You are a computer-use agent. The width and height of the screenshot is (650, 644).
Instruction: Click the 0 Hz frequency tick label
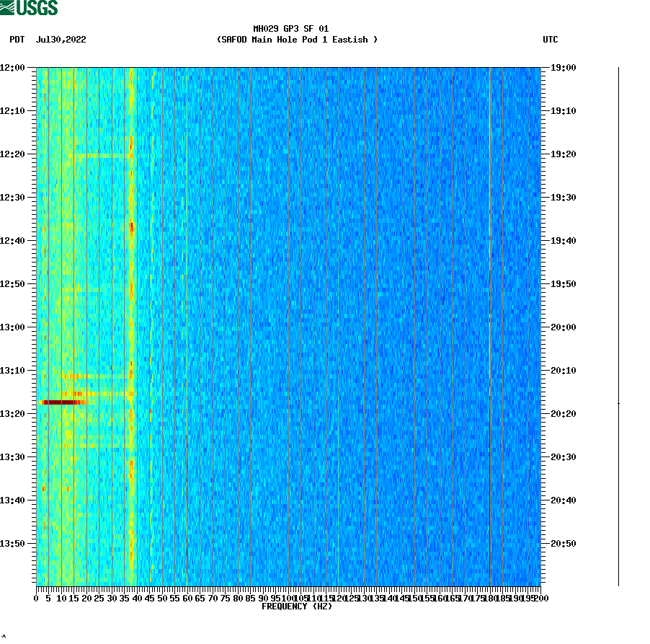tap(36, 597)
